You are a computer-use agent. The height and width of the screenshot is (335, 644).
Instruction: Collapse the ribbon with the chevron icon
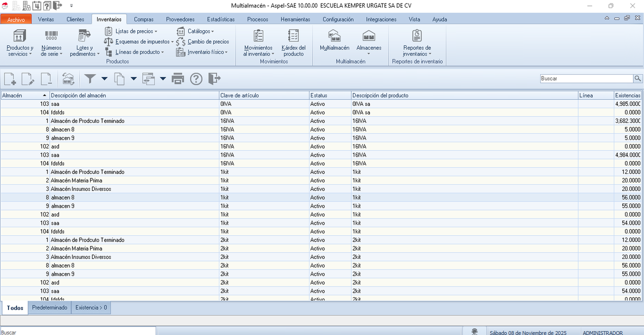point(607,18)
